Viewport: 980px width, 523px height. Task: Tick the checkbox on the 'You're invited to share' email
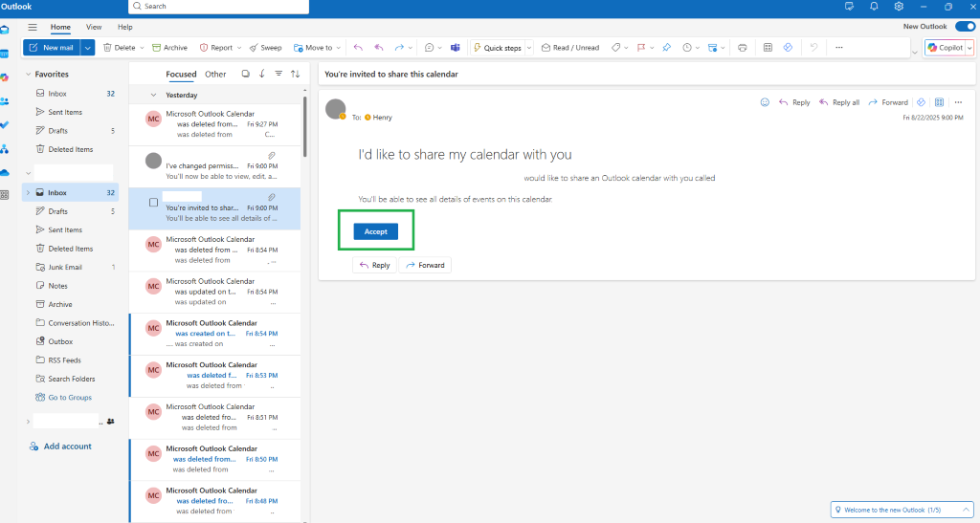point(154,202)
